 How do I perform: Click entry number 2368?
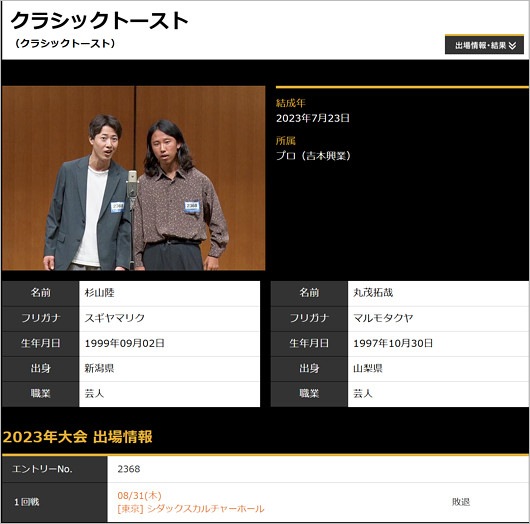(x=129, y=469)
